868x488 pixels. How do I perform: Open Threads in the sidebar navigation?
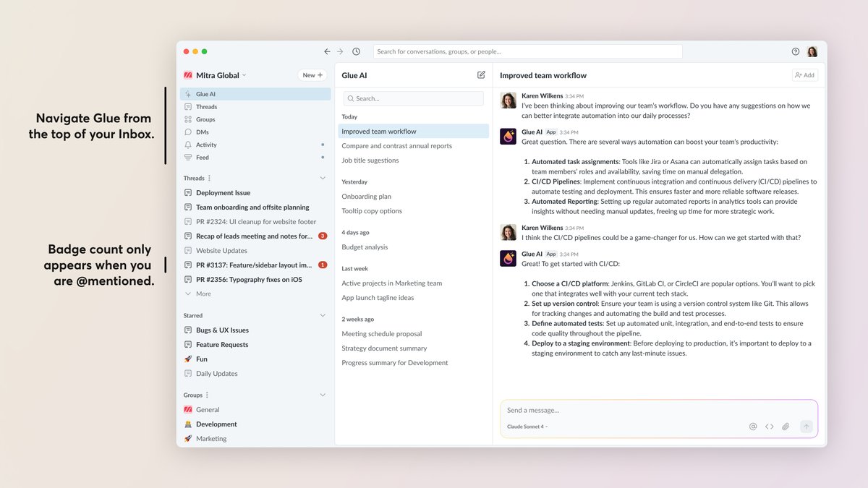coord(255,107)
